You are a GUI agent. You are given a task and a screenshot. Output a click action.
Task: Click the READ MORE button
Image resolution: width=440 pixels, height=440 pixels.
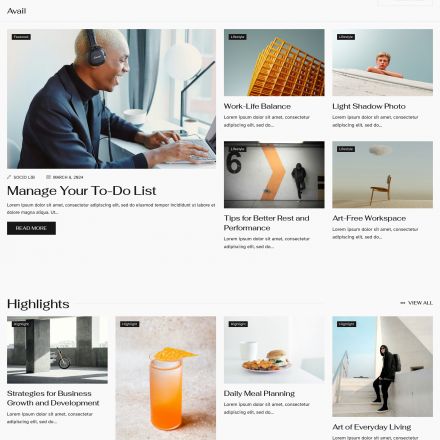coord(31,228)
